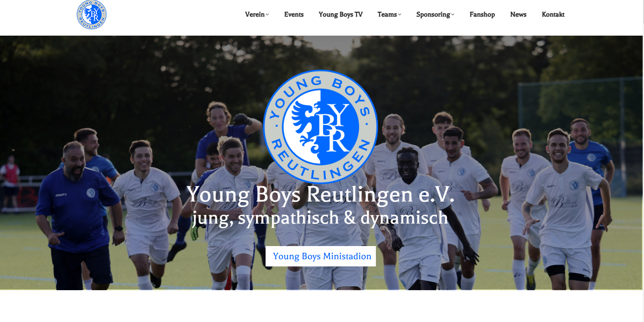Image resolution: width=644 pixels, height=322 pixels.
Task: Open the News page
Action: tap(518, 14)
